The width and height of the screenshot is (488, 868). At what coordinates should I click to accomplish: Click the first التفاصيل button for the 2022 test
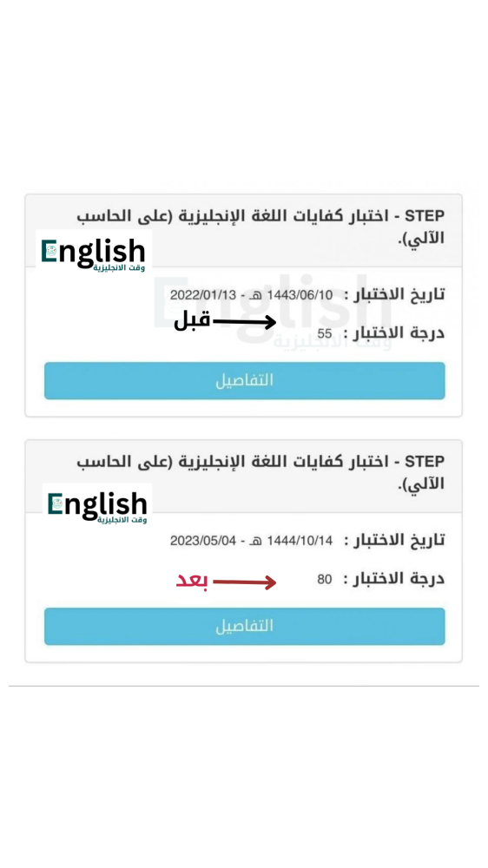[244, 381]
